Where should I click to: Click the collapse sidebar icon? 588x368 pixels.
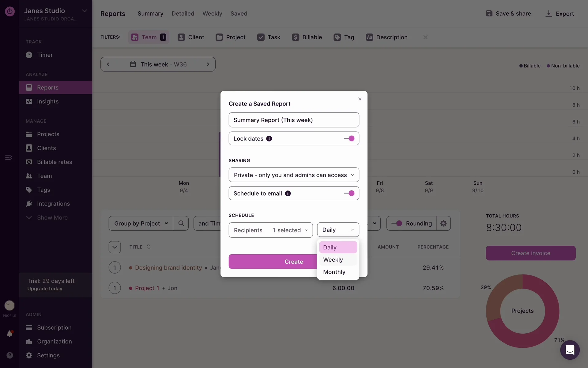pos(9,157)
